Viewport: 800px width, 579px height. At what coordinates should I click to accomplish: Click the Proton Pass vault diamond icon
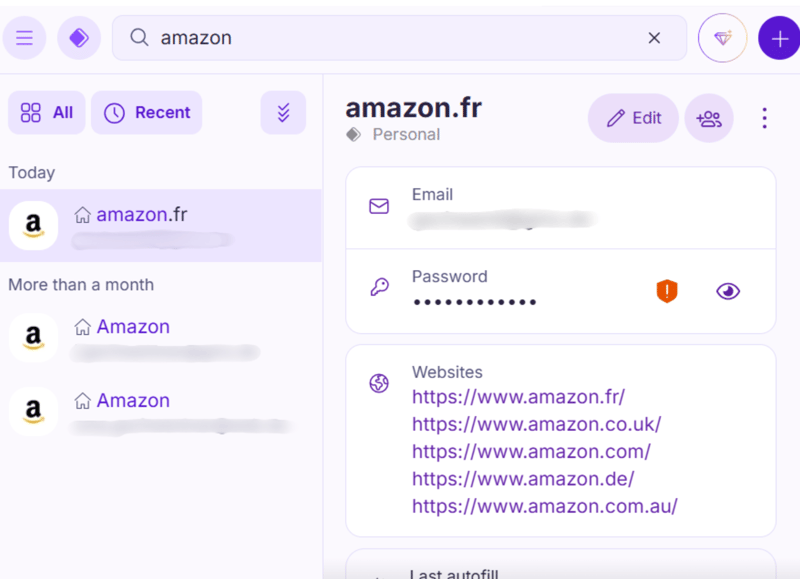point(79,38)
